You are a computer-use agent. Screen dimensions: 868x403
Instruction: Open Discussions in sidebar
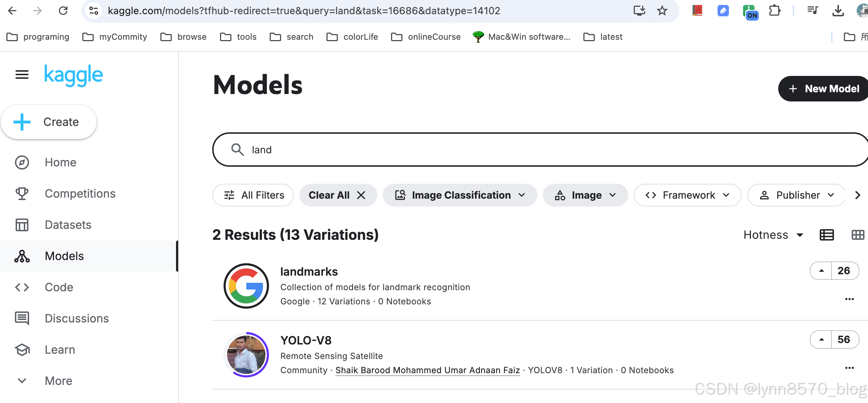(x=89, y=319)
